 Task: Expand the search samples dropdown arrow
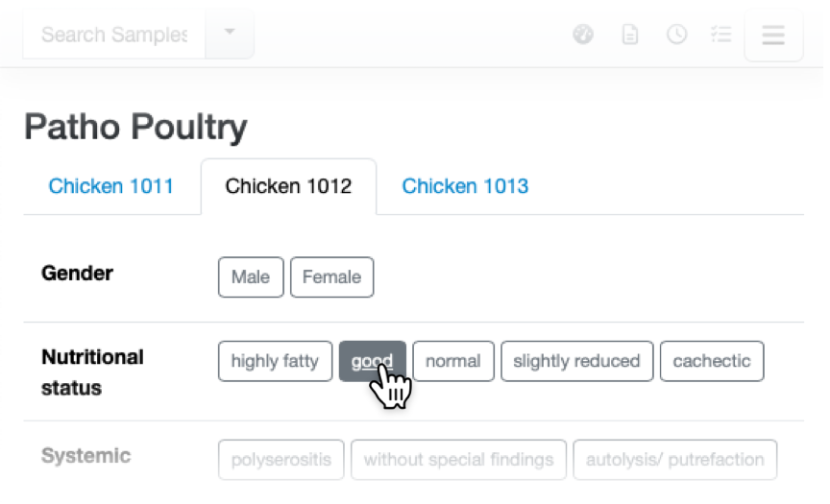coord(230,33)
